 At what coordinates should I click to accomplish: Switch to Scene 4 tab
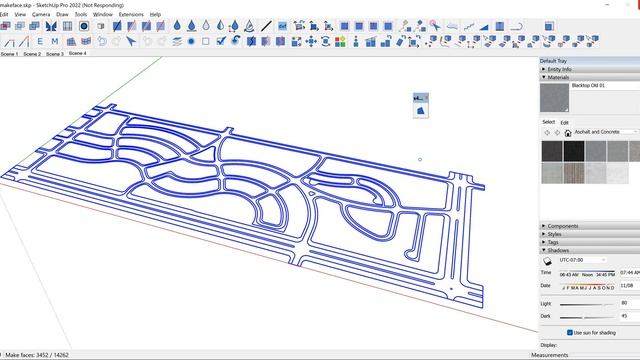click(x=78, y=53)
